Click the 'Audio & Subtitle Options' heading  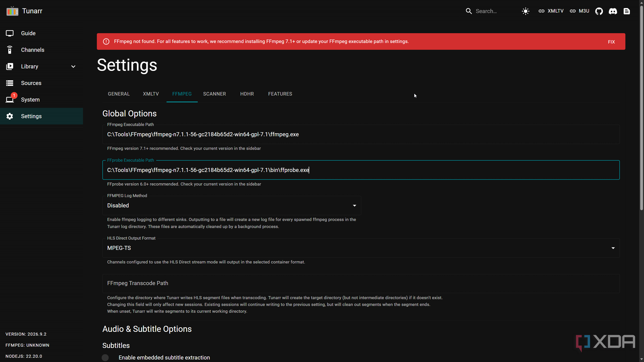point(147,329)
